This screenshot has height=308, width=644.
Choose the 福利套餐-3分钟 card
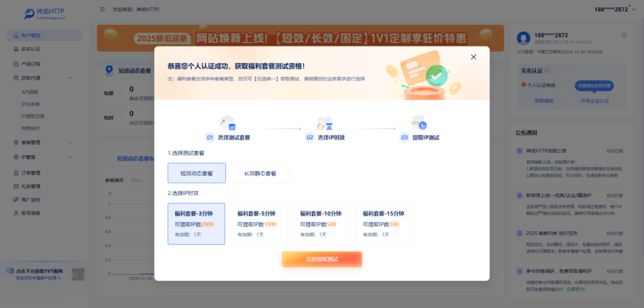point(196,224)
